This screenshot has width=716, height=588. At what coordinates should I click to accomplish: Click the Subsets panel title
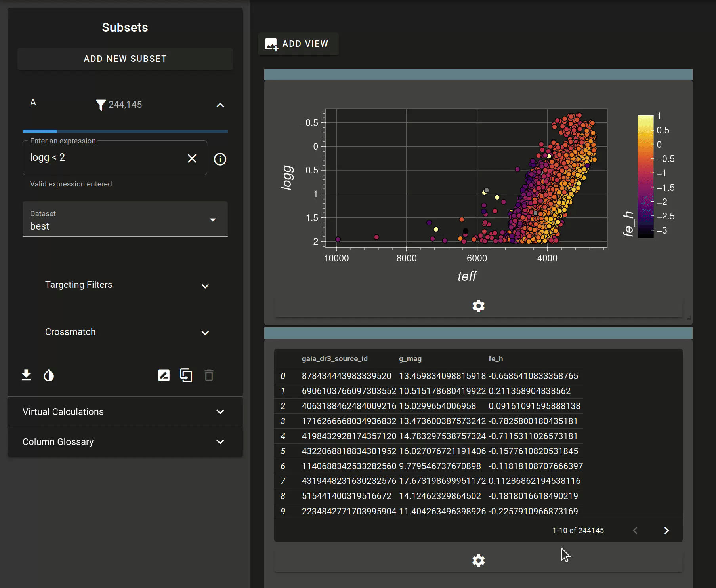pyautogui.click(x=125, y=27)
